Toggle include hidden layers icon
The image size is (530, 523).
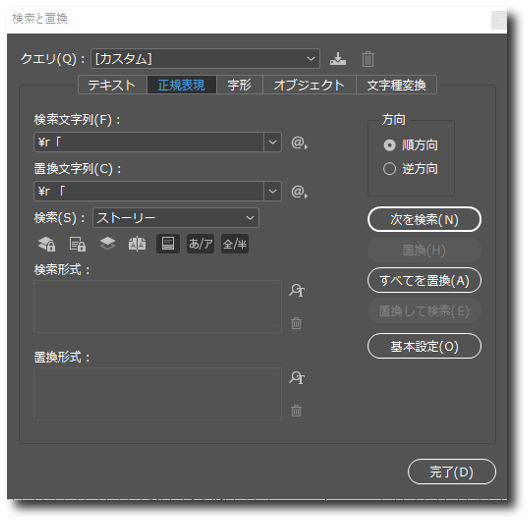[107, 244]
